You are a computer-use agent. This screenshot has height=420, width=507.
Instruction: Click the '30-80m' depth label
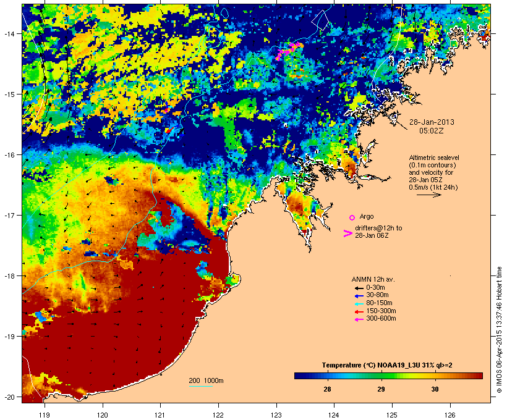pyautogui.click(x=377, y=295)
